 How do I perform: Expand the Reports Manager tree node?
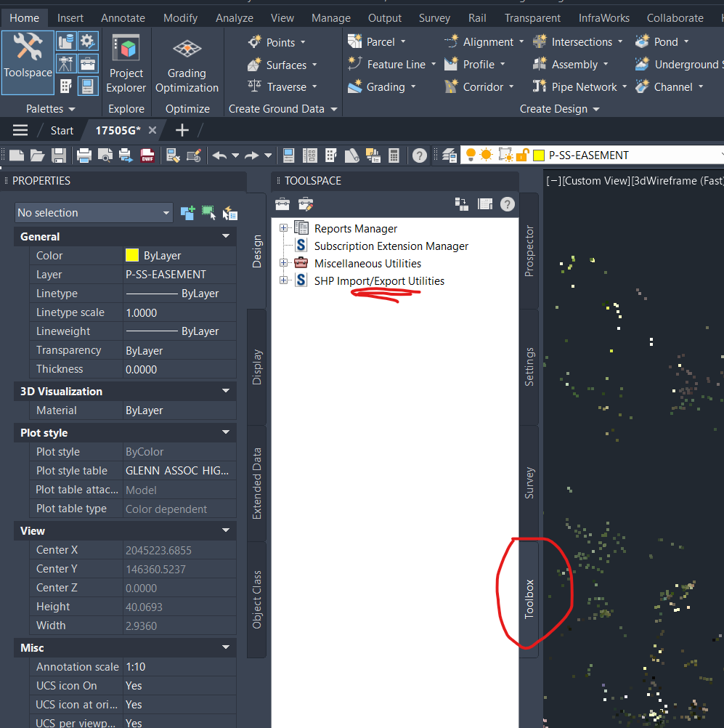coord(283,228)
